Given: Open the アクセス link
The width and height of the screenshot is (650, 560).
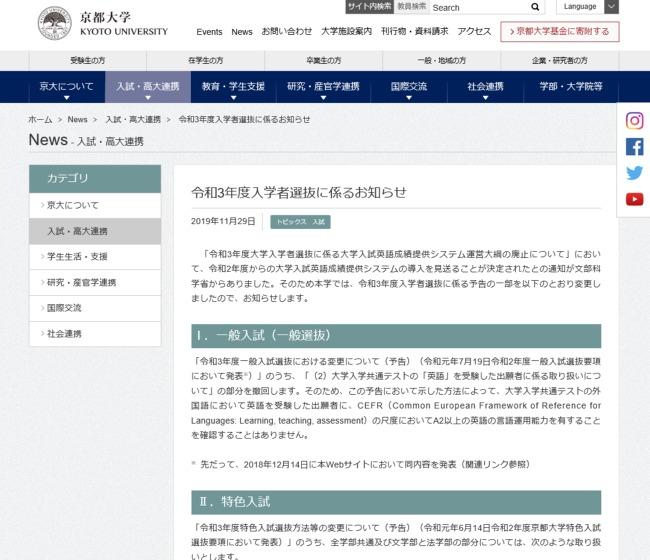Looking at the screenshot, I should tap(474, 32).
